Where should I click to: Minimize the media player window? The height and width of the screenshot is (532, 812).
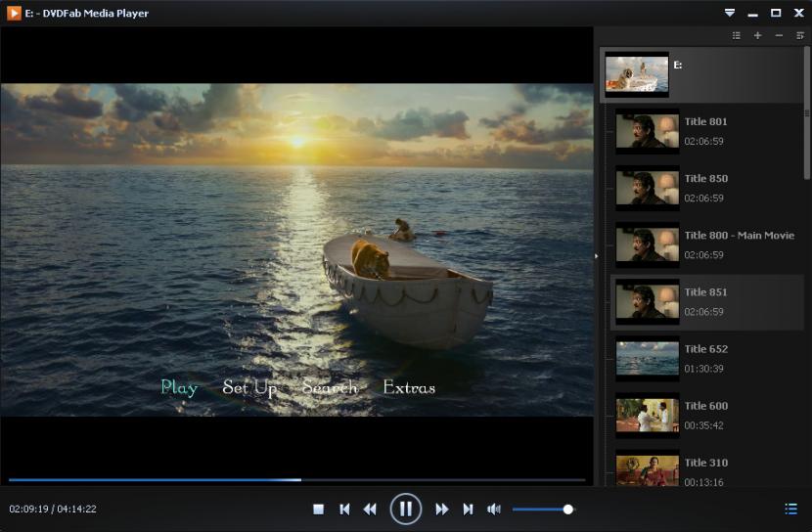coord(753,14)
